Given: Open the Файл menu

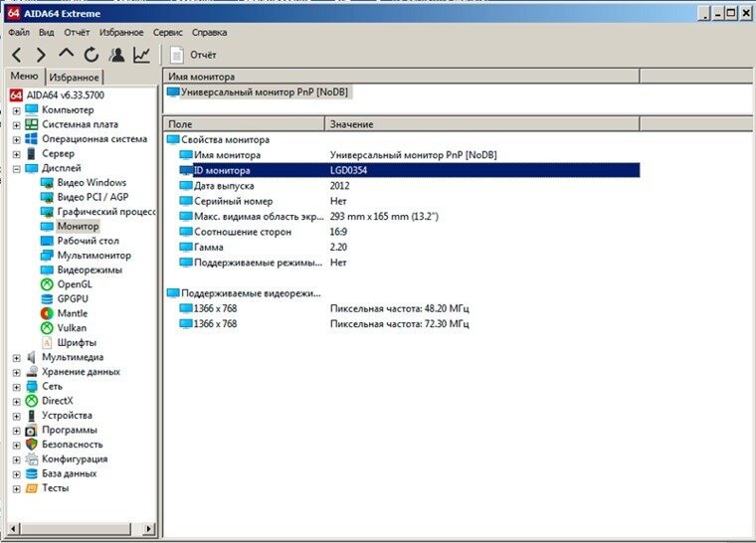Looking at the screenshot, I should (x=19, y=32).
